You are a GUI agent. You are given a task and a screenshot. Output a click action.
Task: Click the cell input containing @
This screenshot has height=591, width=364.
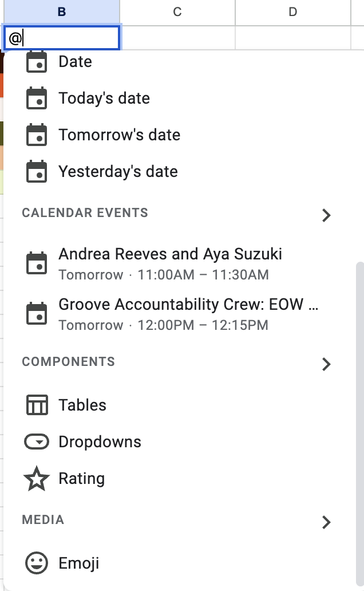62,38
